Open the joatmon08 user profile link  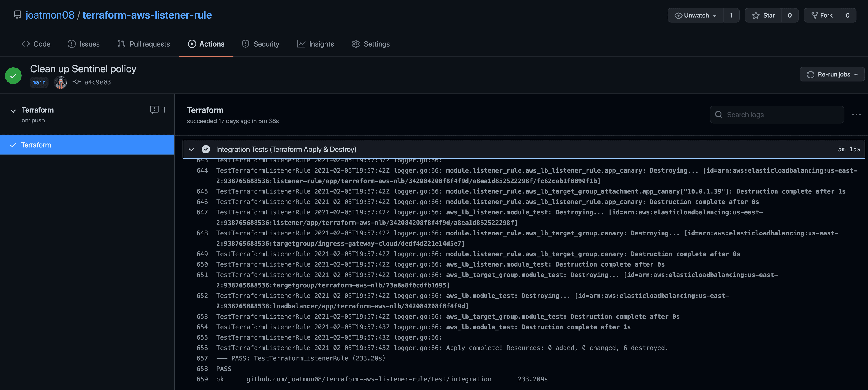[50, 15]
